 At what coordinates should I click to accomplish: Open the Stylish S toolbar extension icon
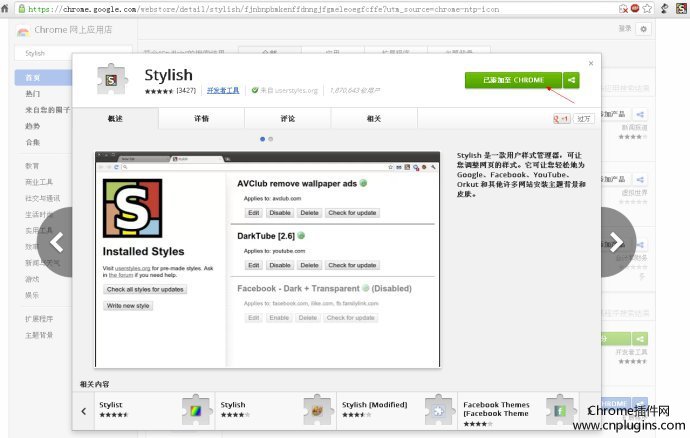tap(682, 8)
